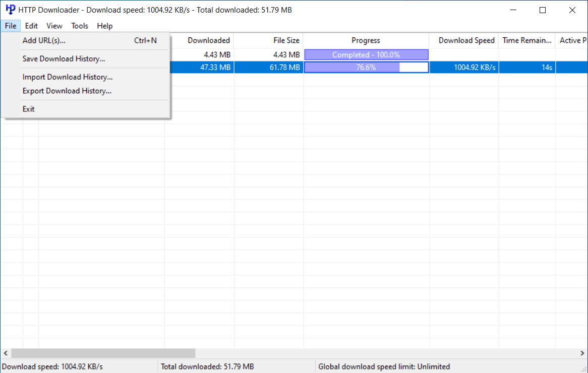Open the Edit menu
This screenshot has width=588, height=373.
[x=31, y=26]
